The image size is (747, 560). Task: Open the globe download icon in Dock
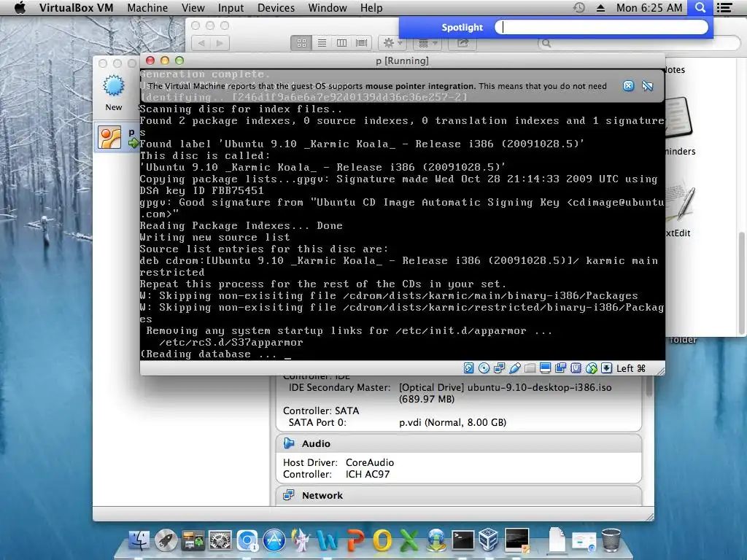pos(436,540)
